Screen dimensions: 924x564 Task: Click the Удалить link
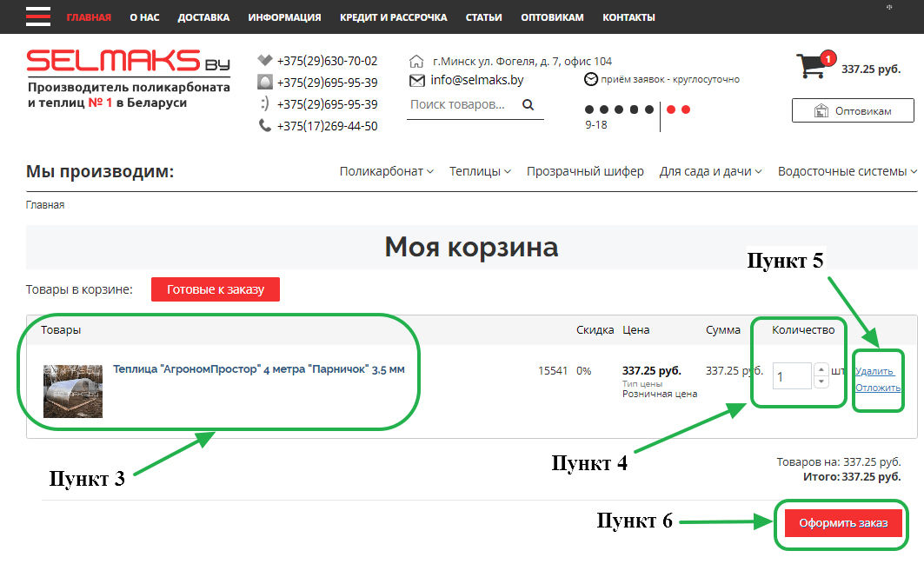click(x=874, y=372)
